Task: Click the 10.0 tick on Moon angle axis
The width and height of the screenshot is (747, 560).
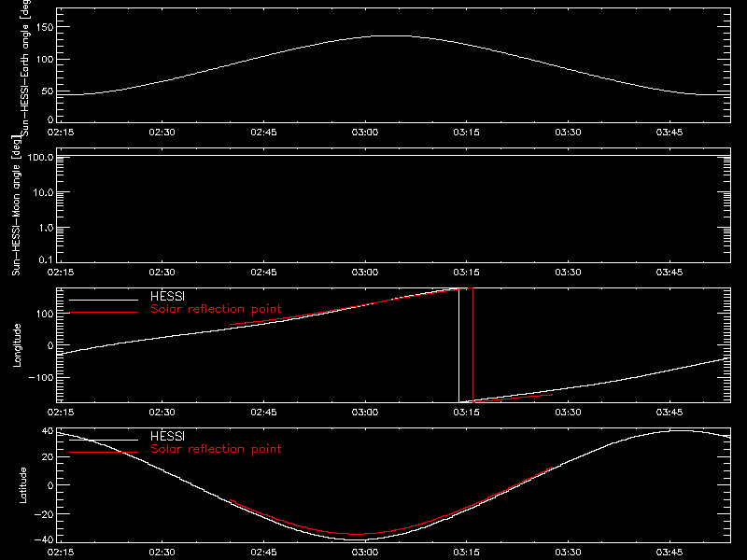Action: [x=43, y=192]
